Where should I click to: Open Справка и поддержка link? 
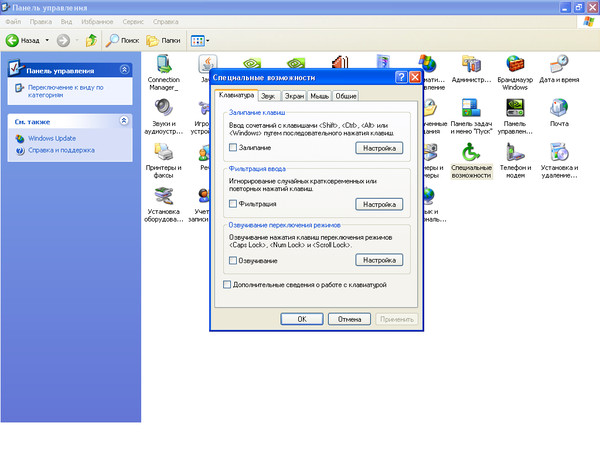click(61, 150)
